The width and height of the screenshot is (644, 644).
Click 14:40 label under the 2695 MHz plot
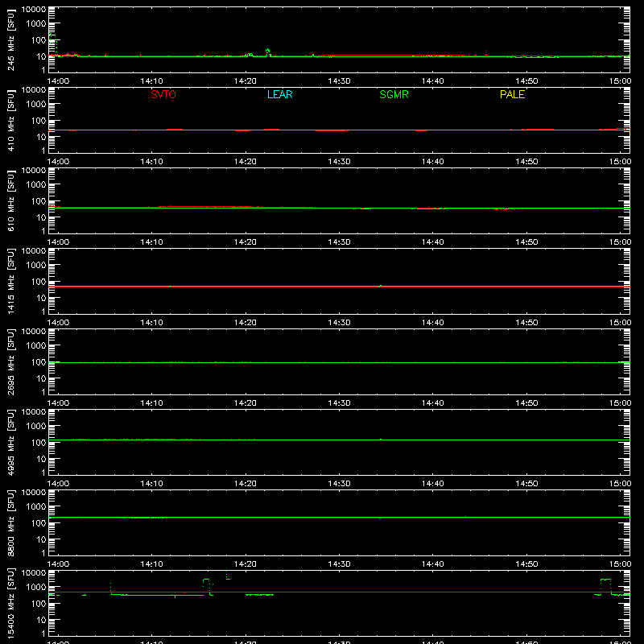[433, 403]
